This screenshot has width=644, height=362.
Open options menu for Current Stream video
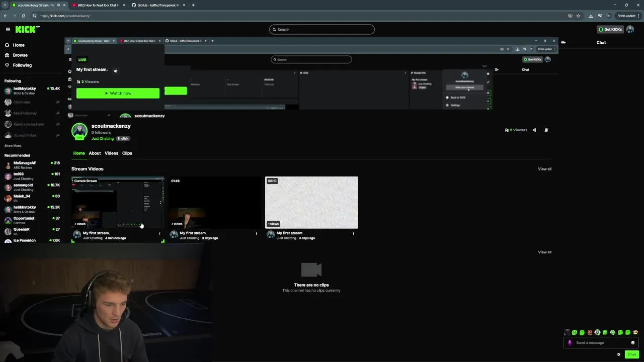[159, 233]
